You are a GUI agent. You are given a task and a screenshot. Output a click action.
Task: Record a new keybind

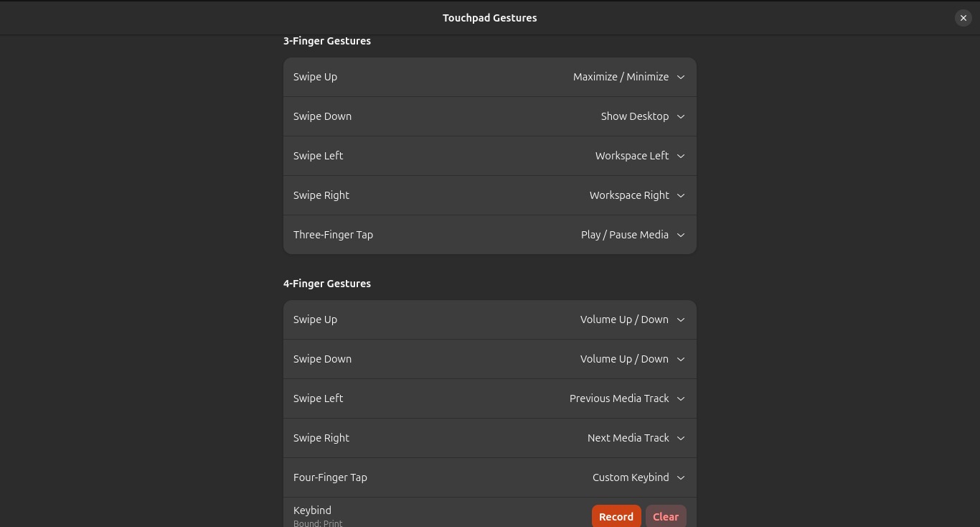point(616,516)
